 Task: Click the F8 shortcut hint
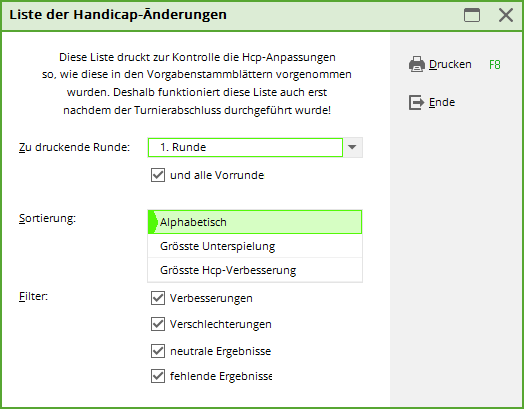(x=495, y=64)
